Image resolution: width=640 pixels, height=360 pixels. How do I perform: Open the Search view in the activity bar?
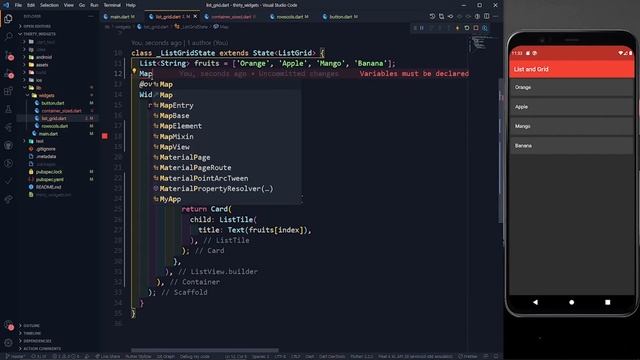(x=8, y=37)
